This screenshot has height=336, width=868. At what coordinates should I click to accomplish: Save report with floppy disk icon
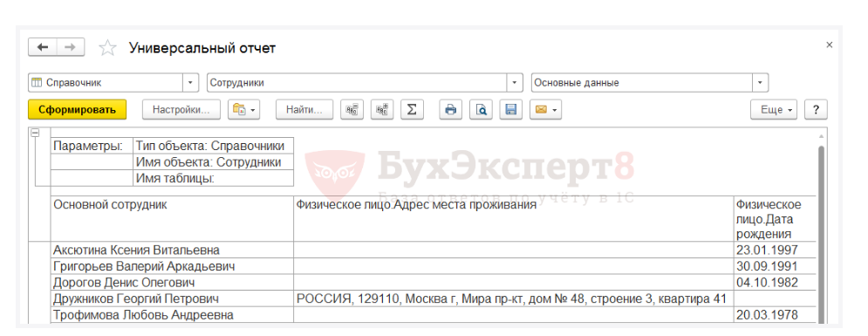click(510, 110)
